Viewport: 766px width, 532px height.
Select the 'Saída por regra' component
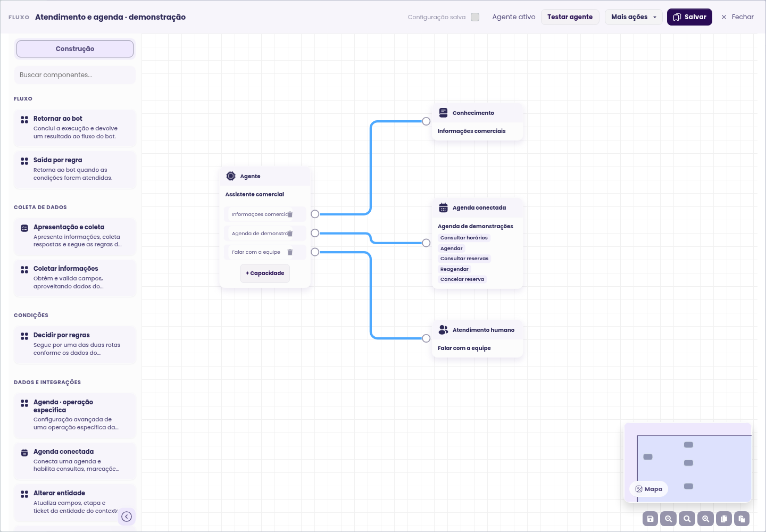pos(75,170)
